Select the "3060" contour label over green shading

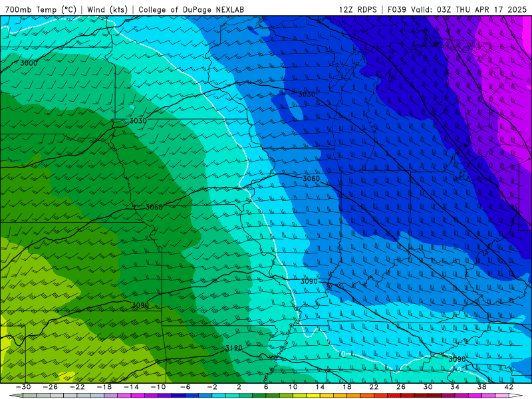point(154,207)
